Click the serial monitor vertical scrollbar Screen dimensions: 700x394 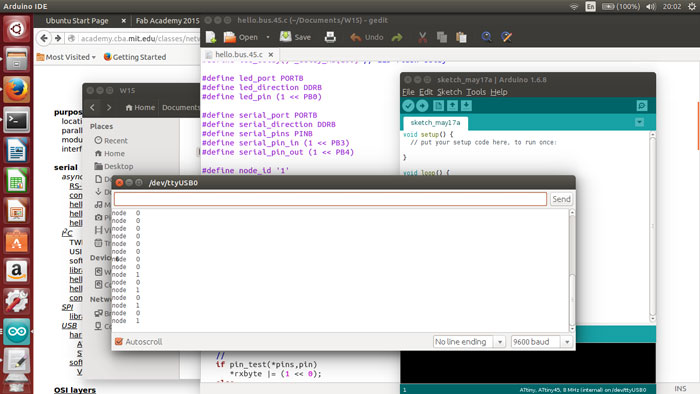coord(572,270)
